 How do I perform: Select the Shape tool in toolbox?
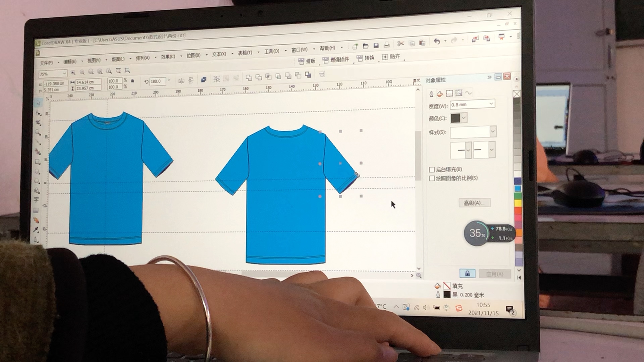click(x=38, y=113)
